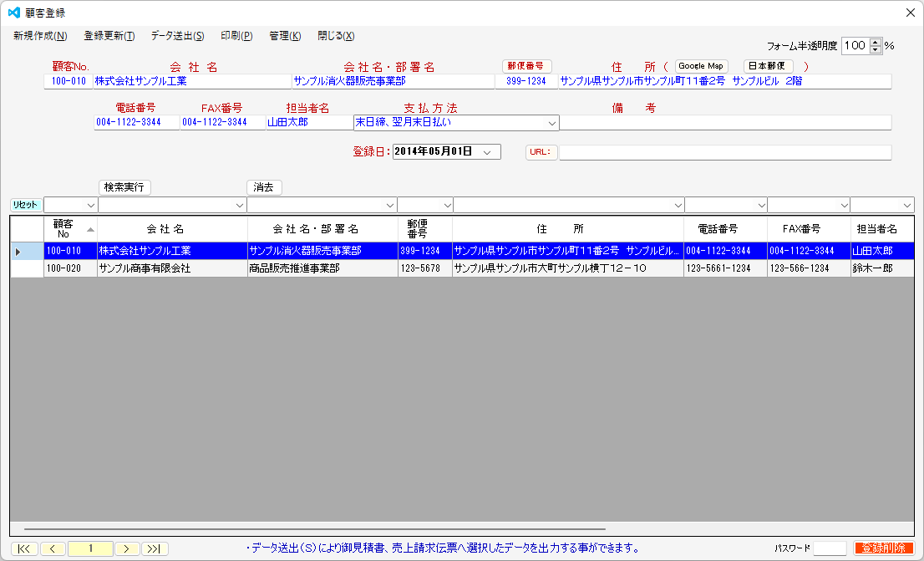
Task: Open Google Map for the customer address
Action: click(701, 65)
